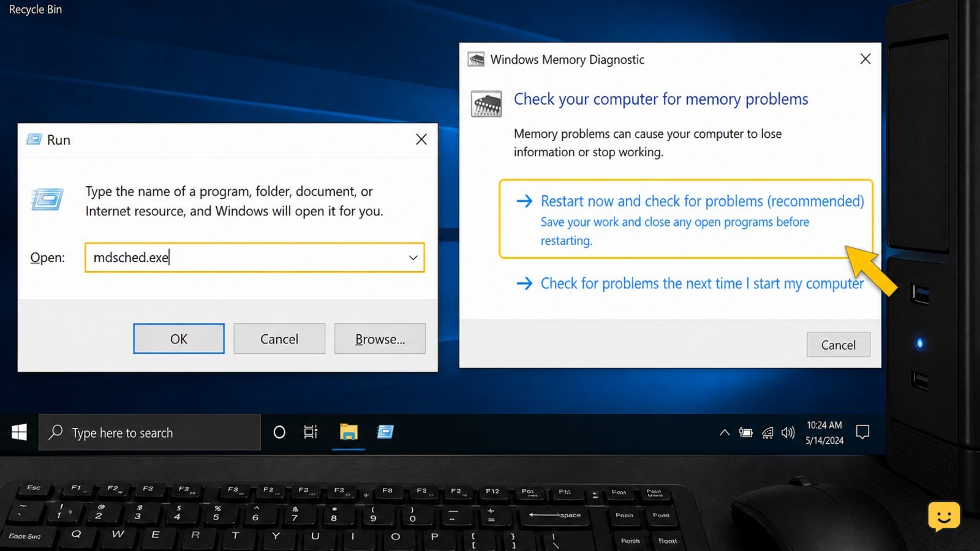Click OK in the Run dialog
This screenshot has height=551, width=980.
pos(179,339)
